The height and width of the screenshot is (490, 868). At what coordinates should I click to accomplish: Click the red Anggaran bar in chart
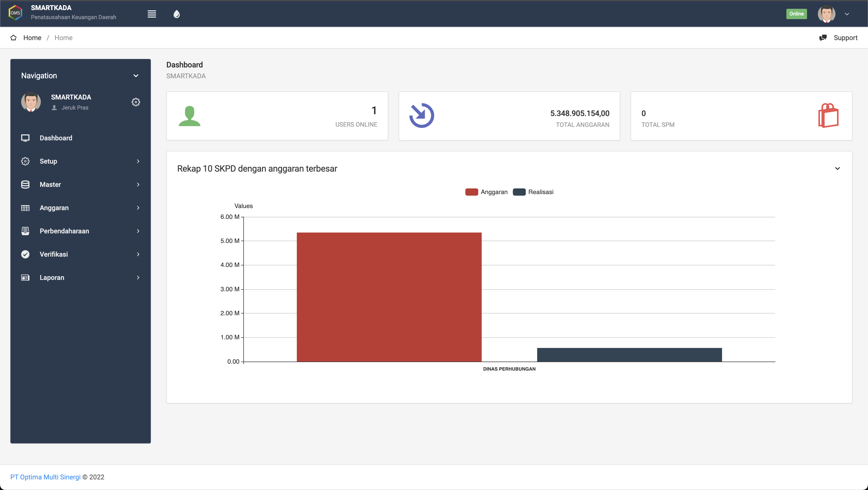coord(389,297)
